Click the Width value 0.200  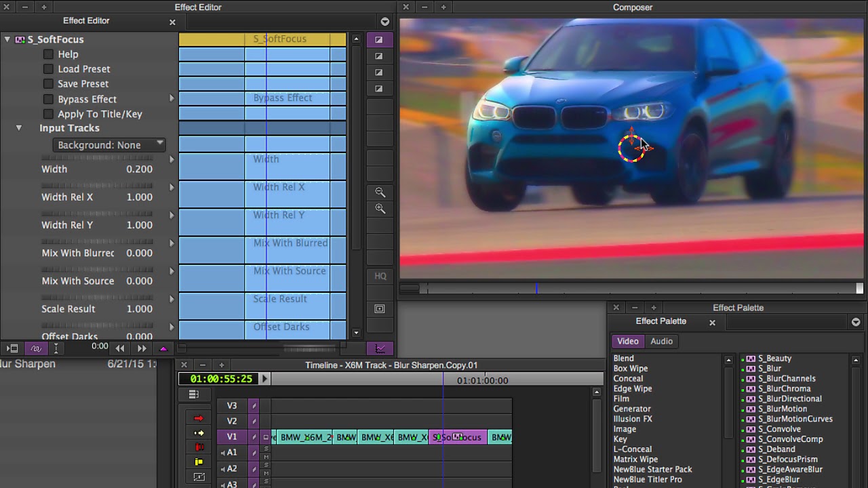[x=139, y=169]
